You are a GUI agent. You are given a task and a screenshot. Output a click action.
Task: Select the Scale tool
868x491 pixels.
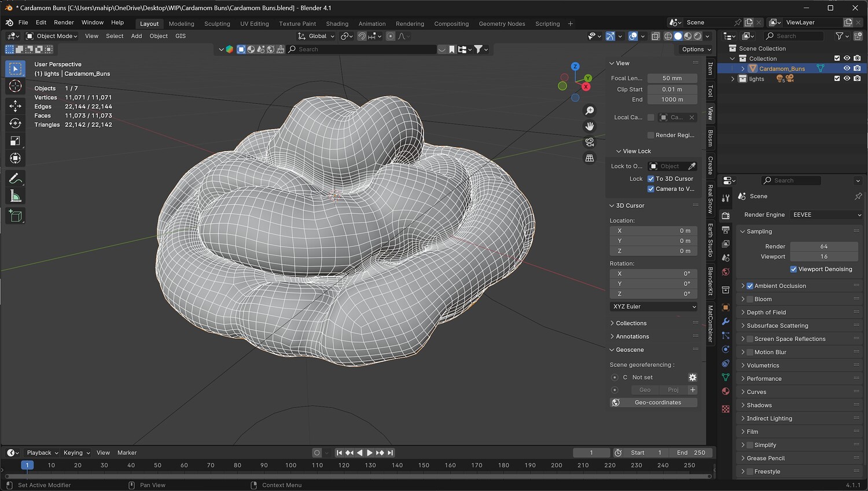click(x=16, y=141)
